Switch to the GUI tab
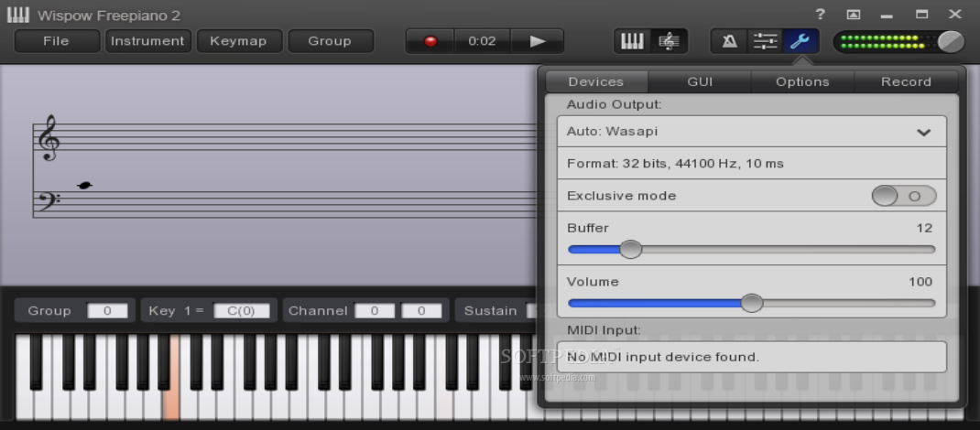The width and height of the screenshot is (980, 430). coord(700,81)
